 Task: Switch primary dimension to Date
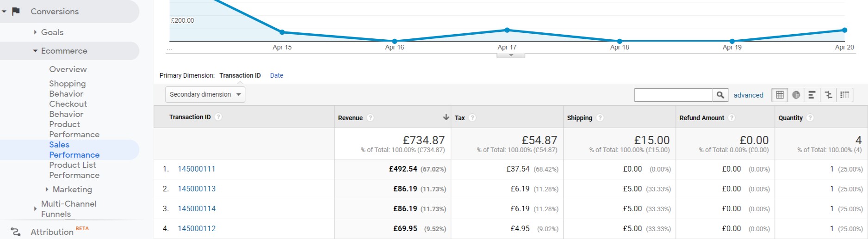tap(276, 75)
